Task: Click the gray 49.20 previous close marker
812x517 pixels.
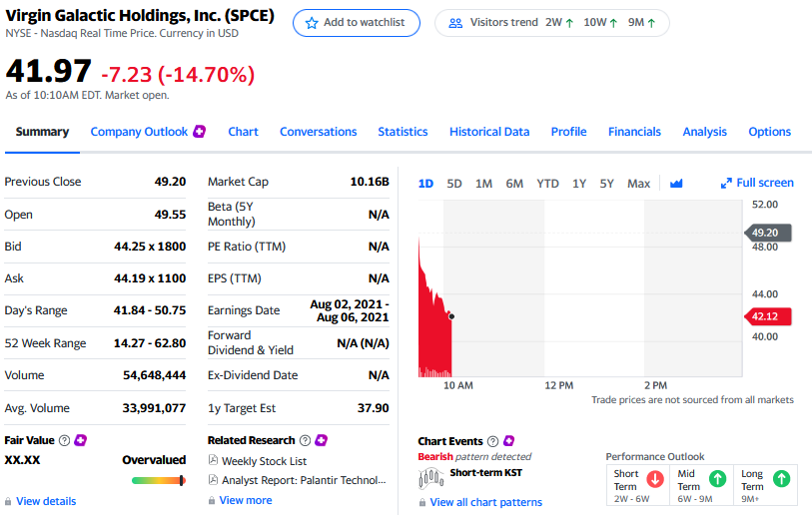Action: coord(767,233)
